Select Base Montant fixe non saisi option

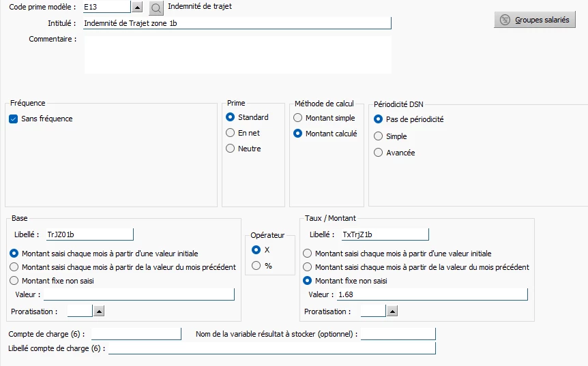14,280
